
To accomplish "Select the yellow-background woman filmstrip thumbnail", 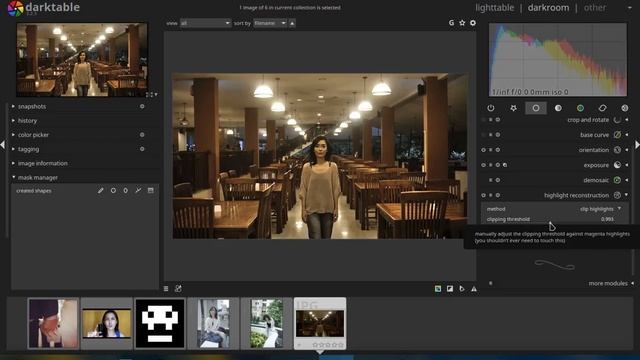I will click(107, 323).
